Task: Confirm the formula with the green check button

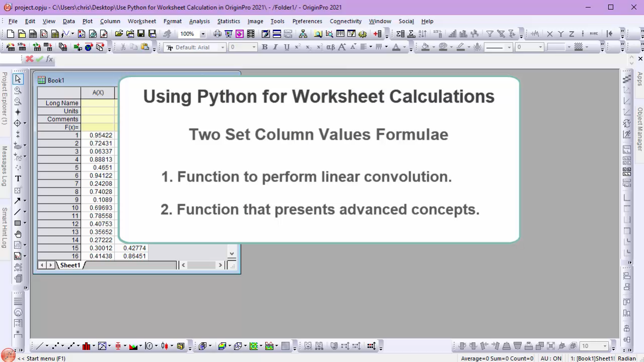Action: pyautogui.click(x=38, y=59)
